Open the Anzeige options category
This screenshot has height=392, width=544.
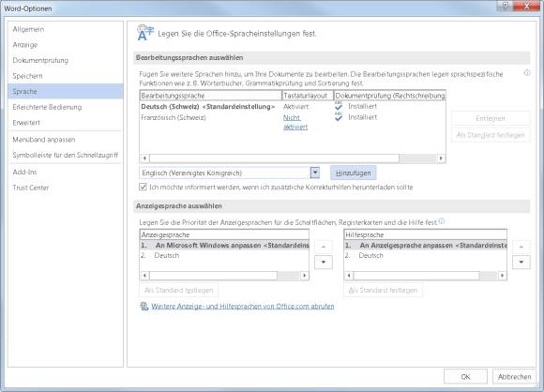tap(66, 45)
